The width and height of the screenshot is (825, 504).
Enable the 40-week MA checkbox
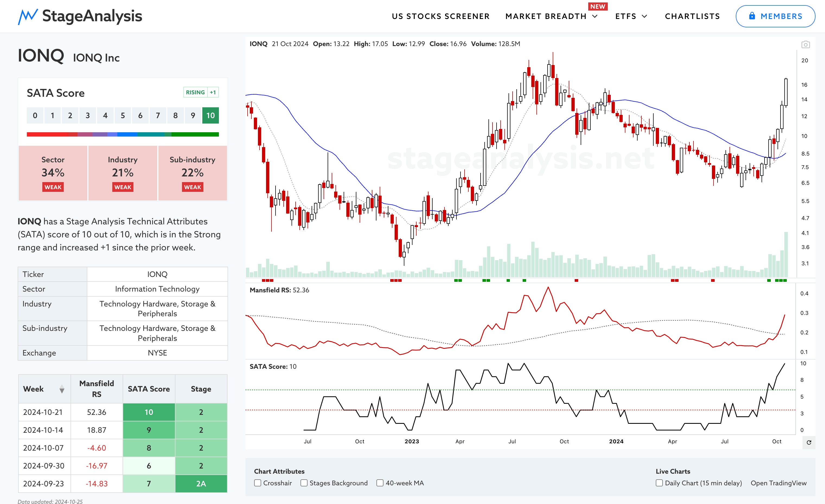[380, 483]
